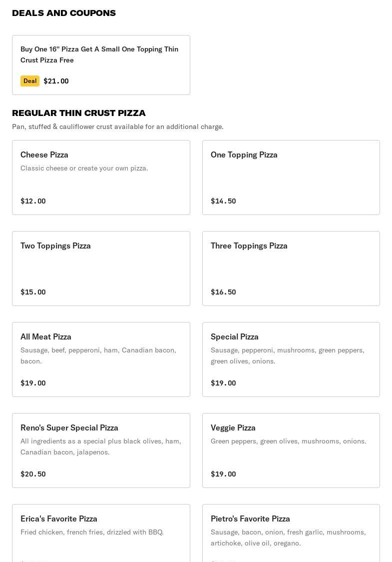Viewport: 392px width, 562px height.
Task: Choose the One Topping Pizza card
Action: click(291, 177)
